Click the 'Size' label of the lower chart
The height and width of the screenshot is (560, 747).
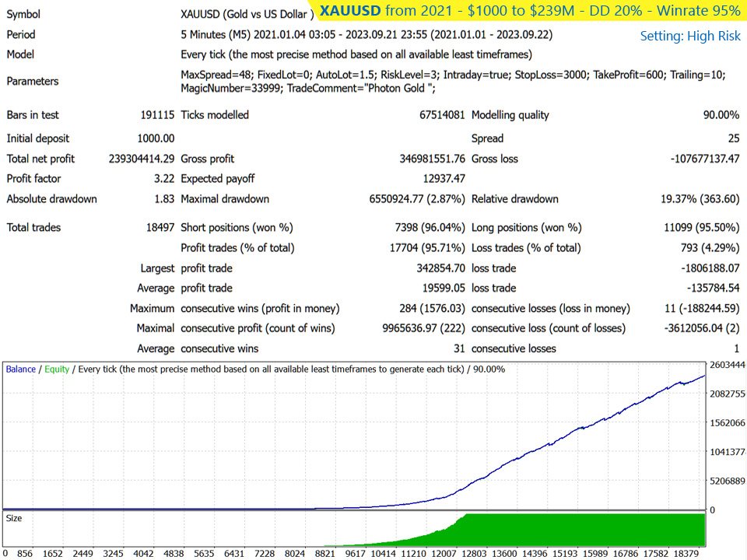tap(14, 518)
